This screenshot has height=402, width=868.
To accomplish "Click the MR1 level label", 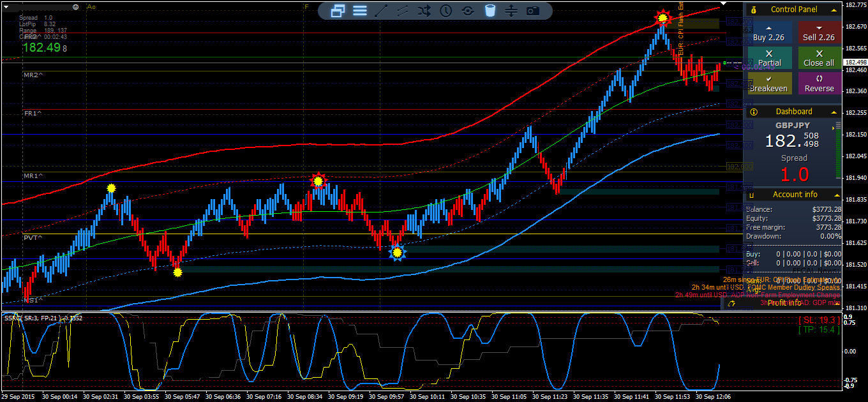I will [x=33, y=175].
